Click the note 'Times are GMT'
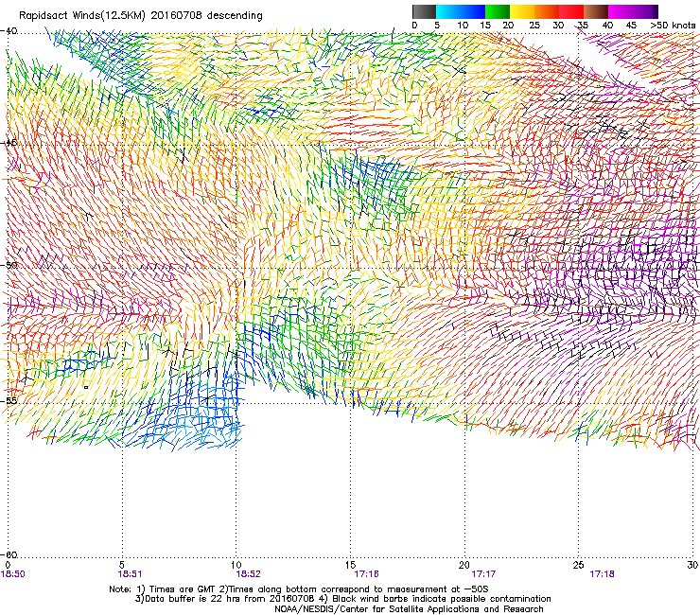Viewport: 700px width, 615px height. coord(181,589)
